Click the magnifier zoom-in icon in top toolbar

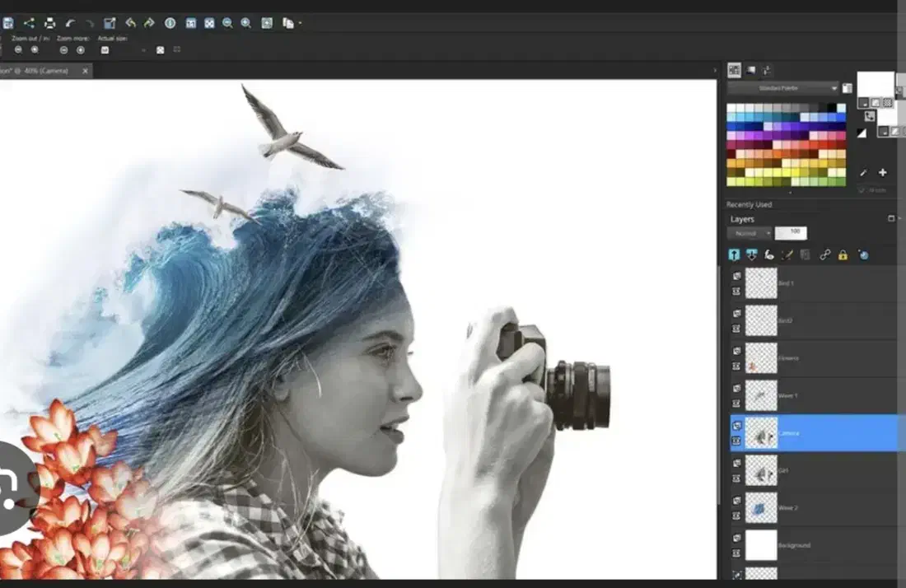[245, 23]
